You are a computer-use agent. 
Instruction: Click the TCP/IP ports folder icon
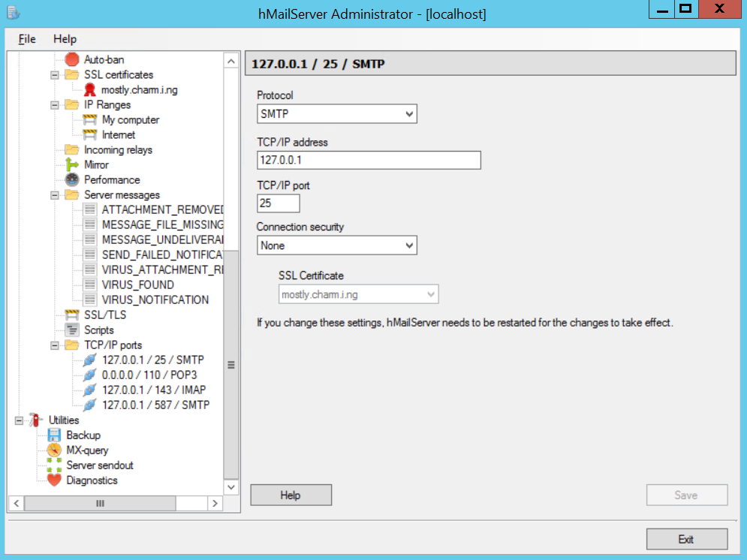click(72, 345)
